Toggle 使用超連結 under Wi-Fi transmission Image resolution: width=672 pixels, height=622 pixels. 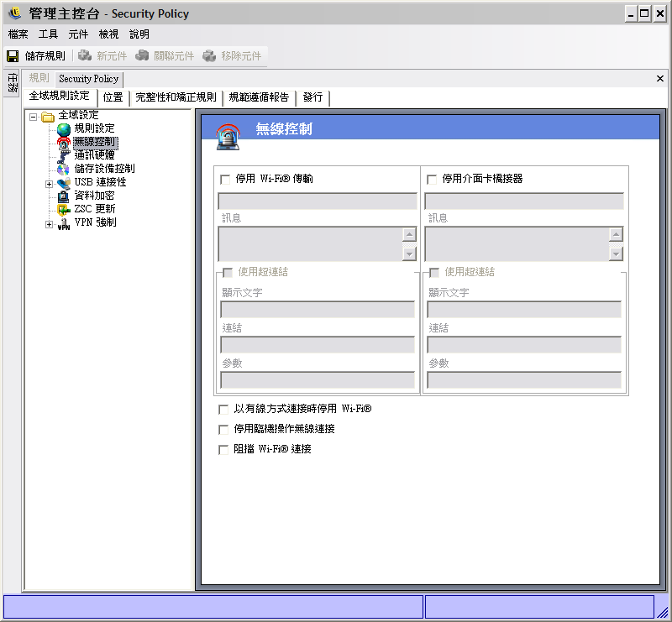pyautogui.click(x=228, y=273)
